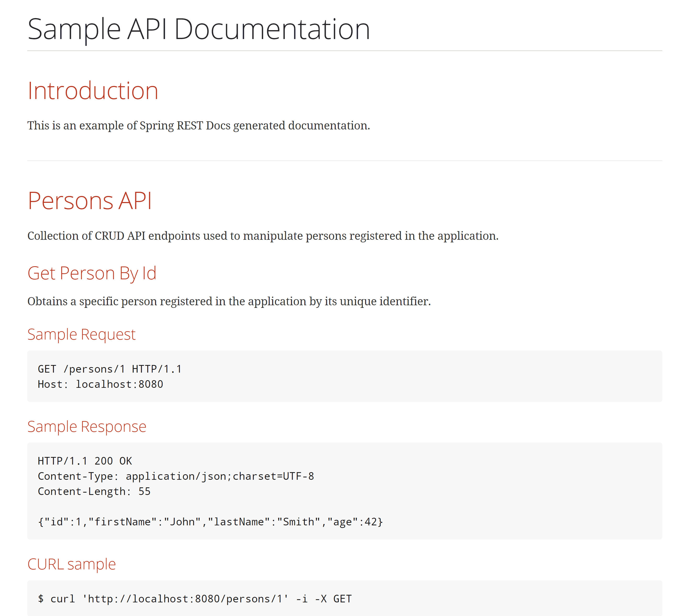Click the HTTP/1.1 200 OK status line
The image size is (688, 616).
coord(85,461)
